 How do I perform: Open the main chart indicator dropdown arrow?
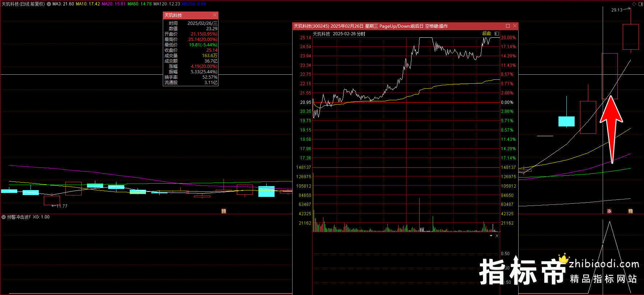click(x=49, y=4)
